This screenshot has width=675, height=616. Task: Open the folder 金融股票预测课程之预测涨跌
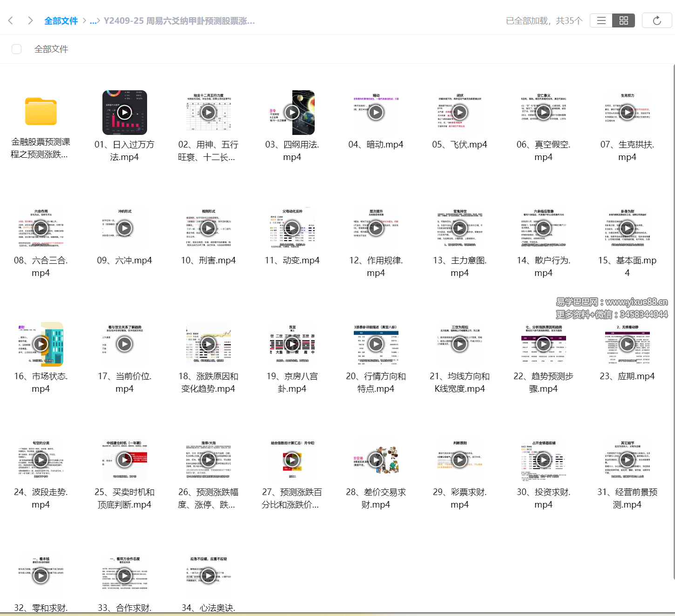pos(41,112)
